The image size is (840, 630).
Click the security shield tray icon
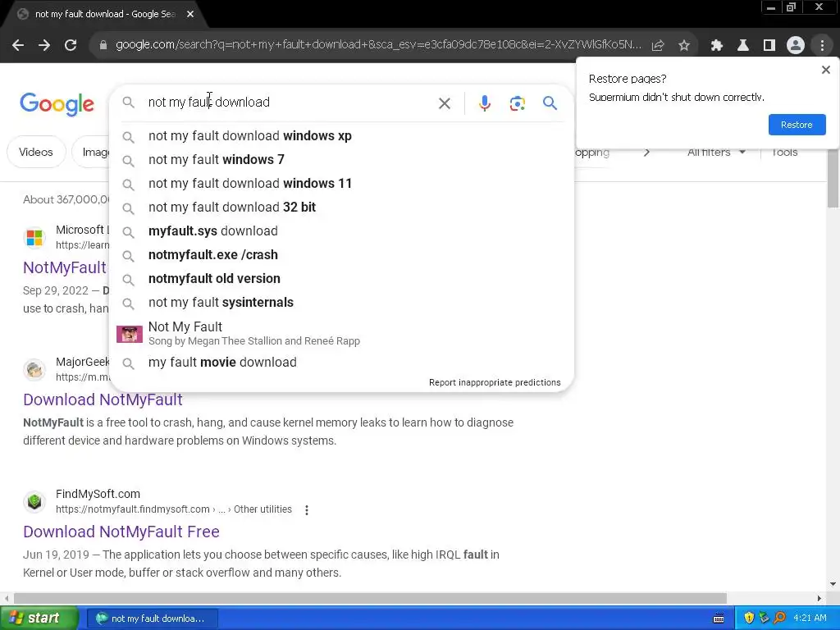tap(749, 619)
